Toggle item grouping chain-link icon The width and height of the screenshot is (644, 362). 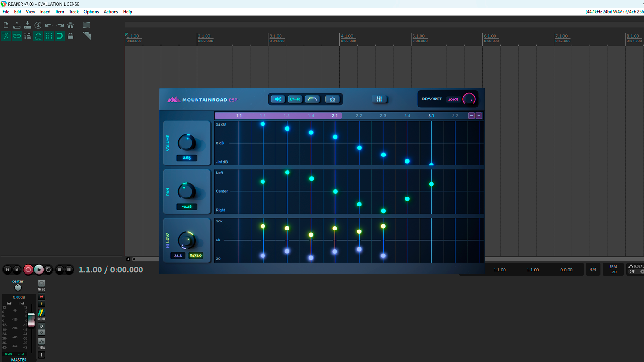(x=17, y=36)
